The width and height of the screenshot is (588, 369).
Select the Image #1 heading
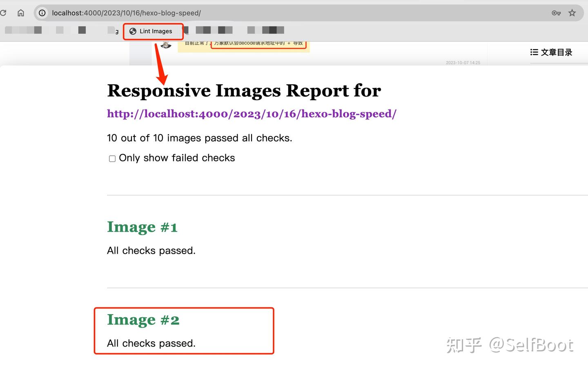(142, 227)
